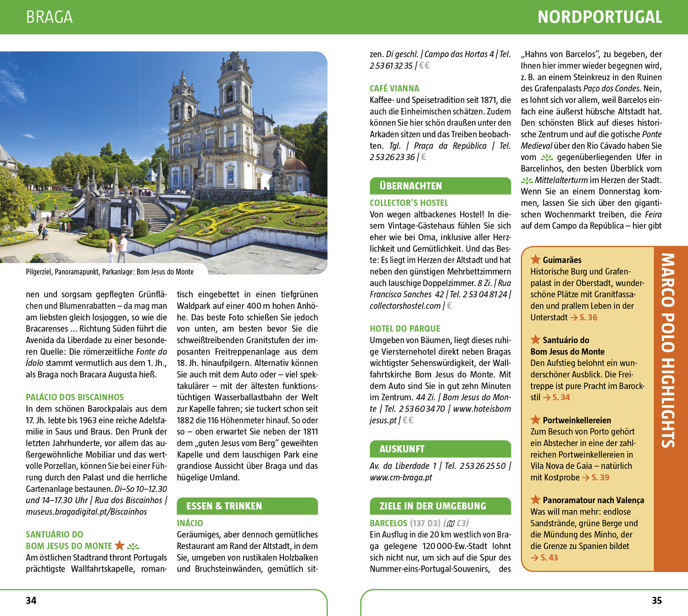
Task: Click the star before Panoramatour nach Valença
Action: (x=535, y=500)
